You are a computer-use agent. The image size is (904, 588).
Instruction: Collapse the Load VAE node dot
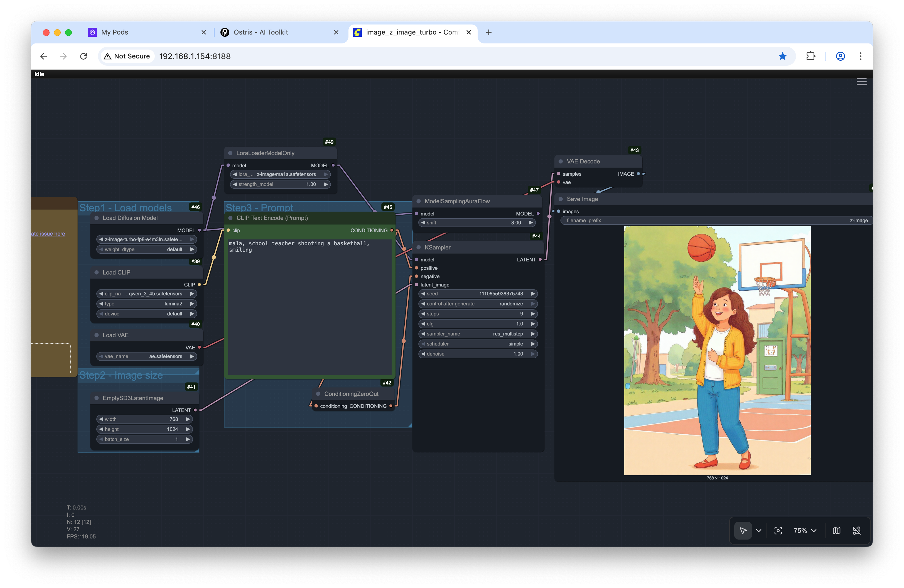coord(97,335)
